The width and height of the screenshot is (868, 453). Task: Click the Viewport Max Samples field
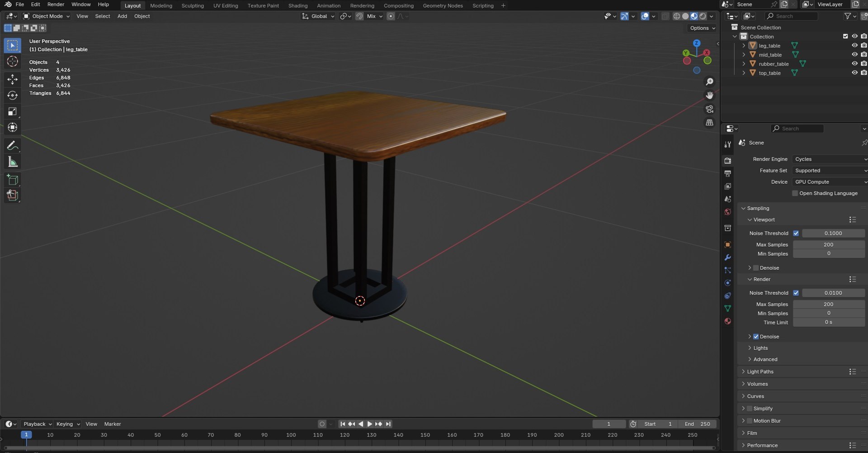[828, 245]
